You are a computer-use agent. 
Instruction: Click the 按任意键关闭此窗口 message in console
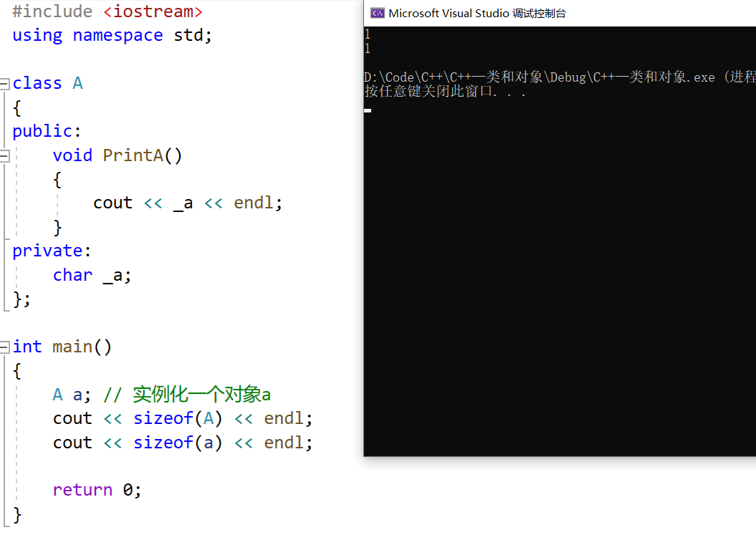tap(445, 91)
